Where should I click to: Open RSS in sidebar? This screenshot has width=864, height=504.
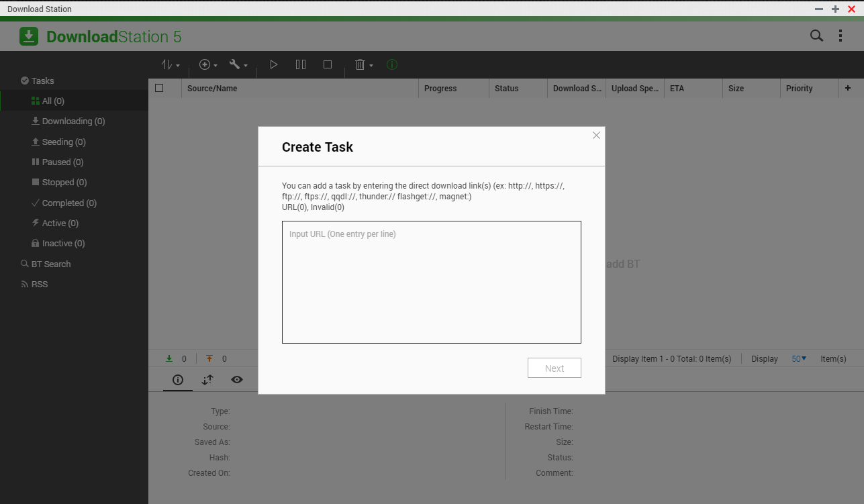click(x=74, y=285)
